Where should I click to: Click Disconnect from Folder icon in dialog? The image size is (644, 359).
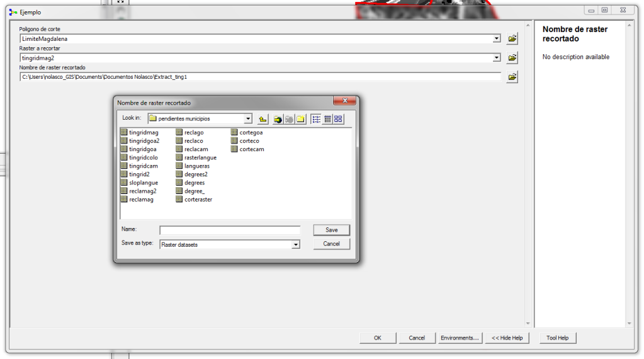[289, 119]
